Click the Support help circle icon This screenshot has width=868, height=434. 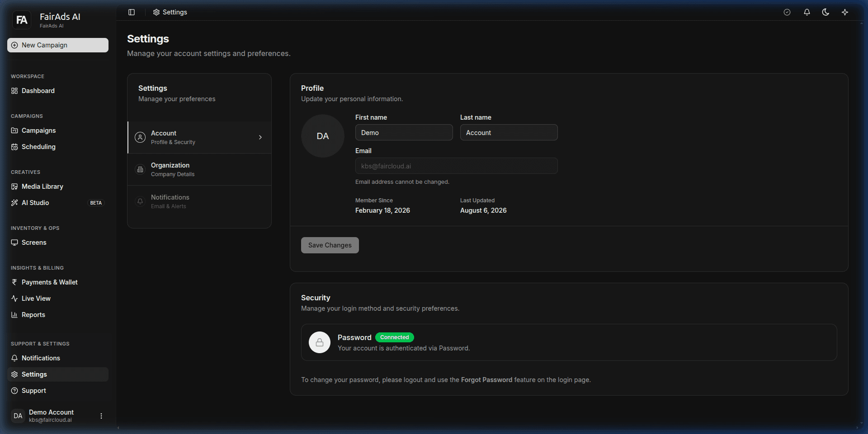[14, 391]
